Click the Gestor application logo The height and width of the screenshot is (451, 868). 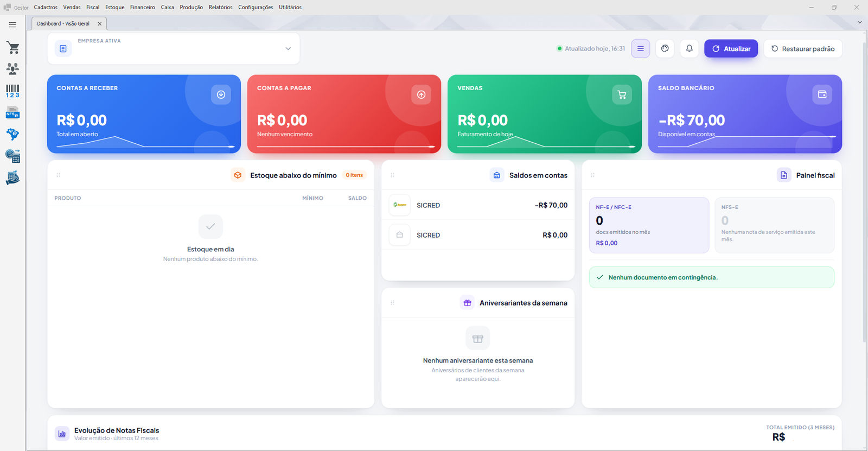[x=7, y=7]
